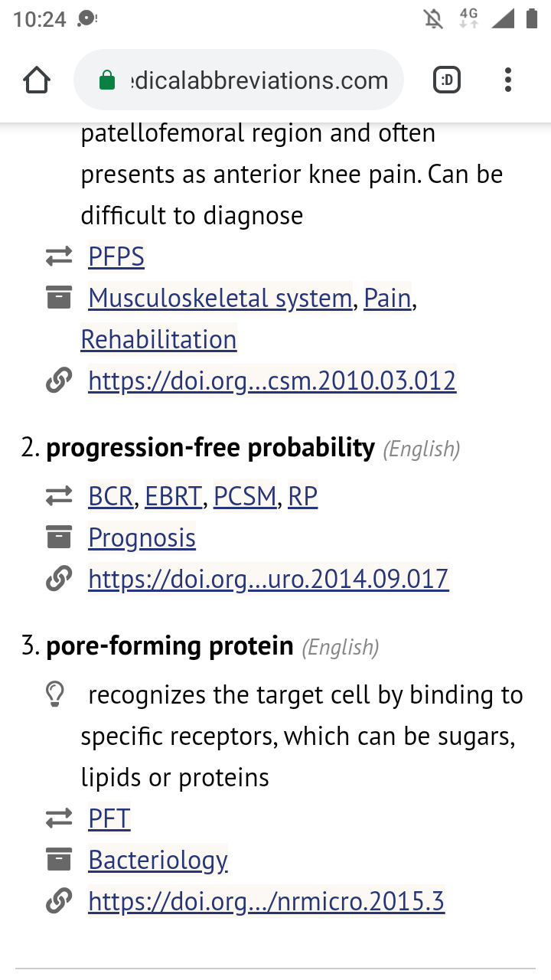This screenshot has width=551, height=980.
Task: Follow the Pain category link
Action: coord(387,298)
